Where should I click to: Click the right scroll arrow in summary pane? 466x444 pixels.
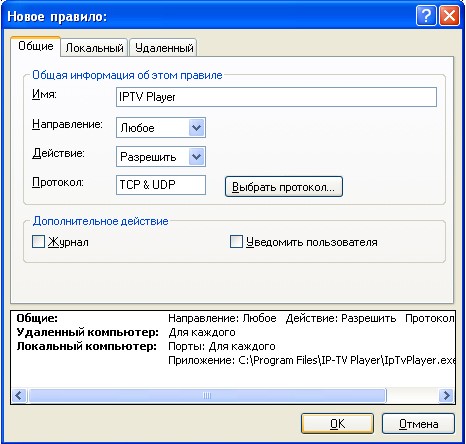(446, 396)
